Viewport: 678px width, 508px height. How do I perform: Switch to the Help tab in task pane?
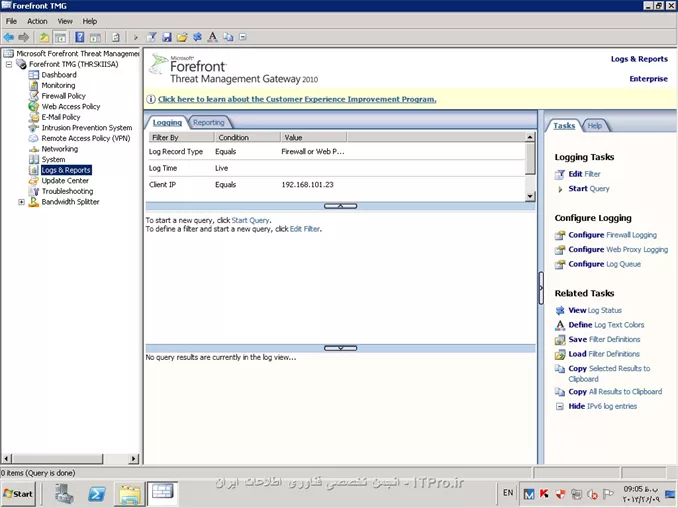click(595, 125)
